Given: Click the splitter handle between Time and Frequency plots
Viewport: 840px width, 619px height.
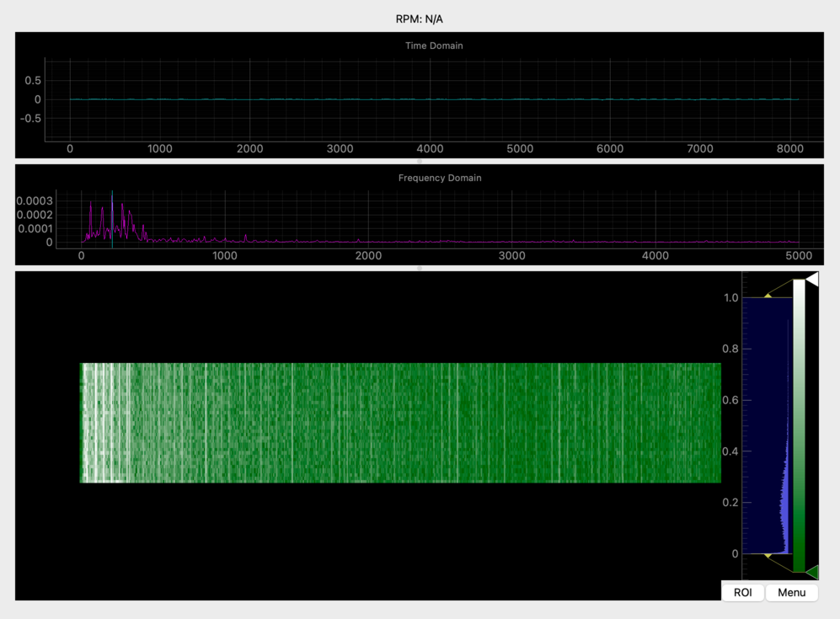Looking at the screenshot, I should pyautogui.click(x=420, y=161).
